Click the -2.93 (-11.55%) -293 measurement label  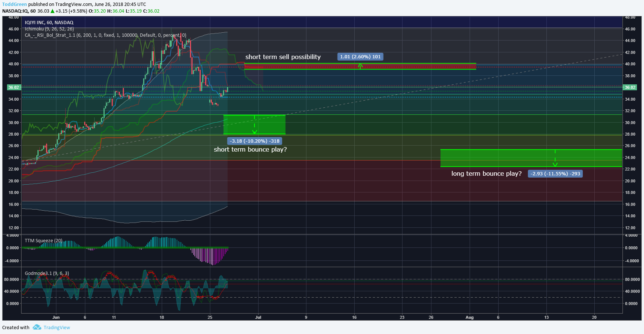555,174
